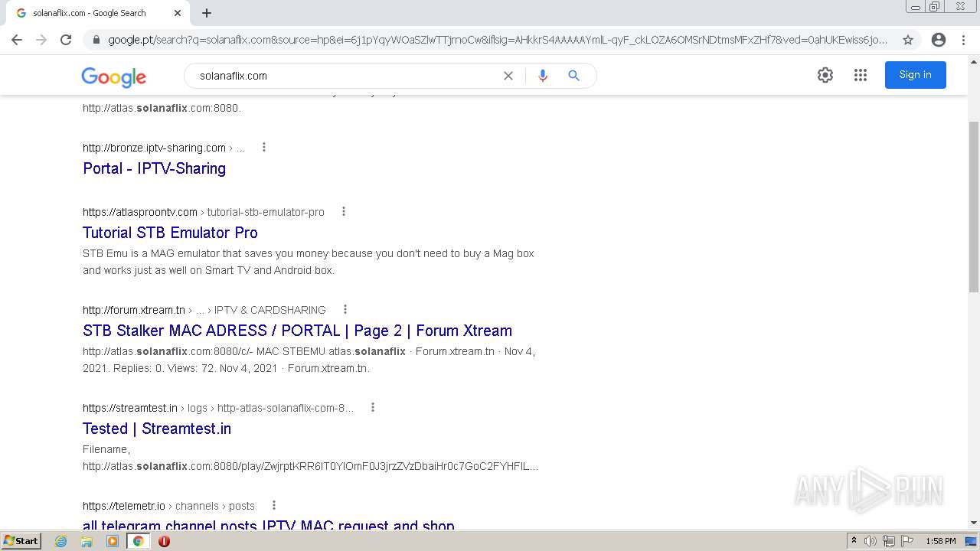The width and height of the screenshot is (980, 551).
Task: Submit search with the magnifier icon
Action: (574, 76)
